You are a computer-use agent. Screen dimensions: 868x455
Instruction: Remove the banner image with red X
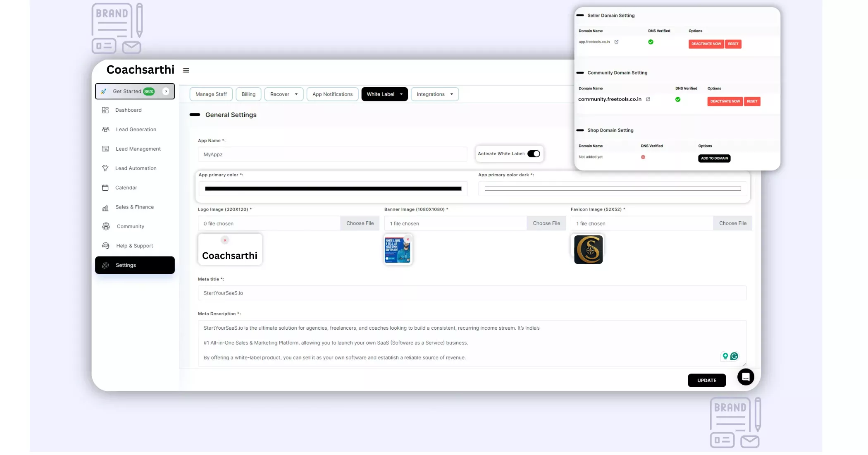408,239
